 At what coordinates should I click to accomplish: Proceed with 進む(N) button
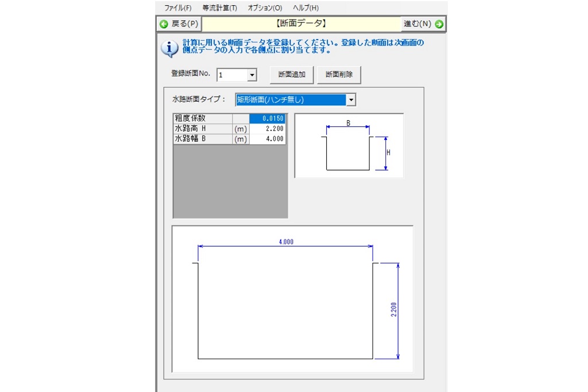click(423, 24)
